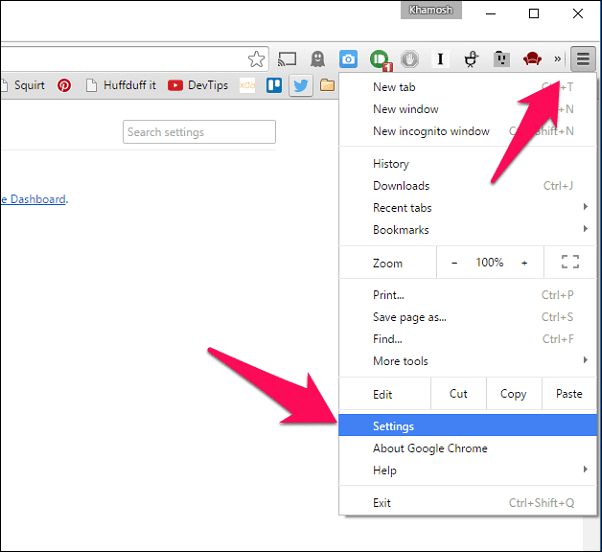This screenshot has width=602, height=552.
Task: Choose Exit from the menu
Action: click(x=468, y=503)
